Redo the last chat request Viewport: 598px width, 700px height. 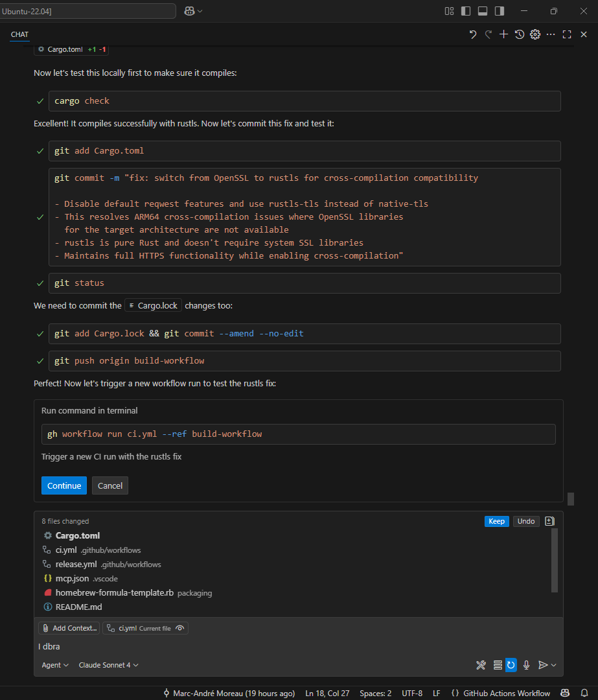pos(489,34)
